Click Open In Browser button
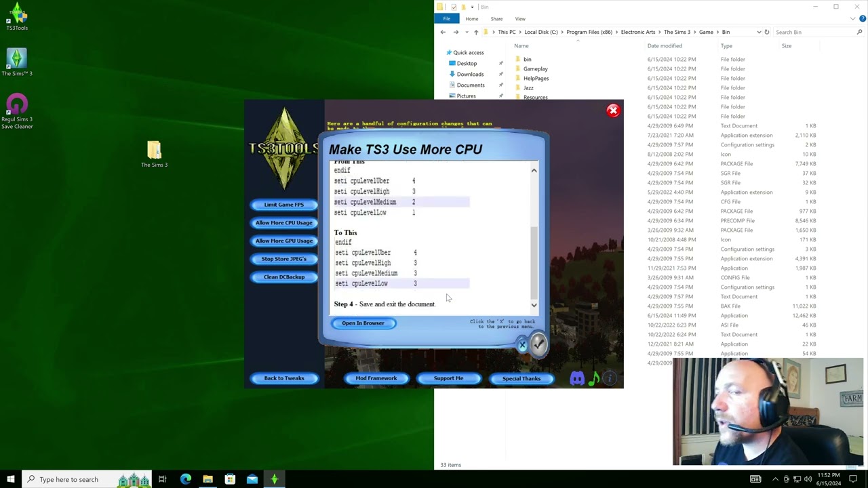The image size is (868, 488). click(x=363, y=323)
